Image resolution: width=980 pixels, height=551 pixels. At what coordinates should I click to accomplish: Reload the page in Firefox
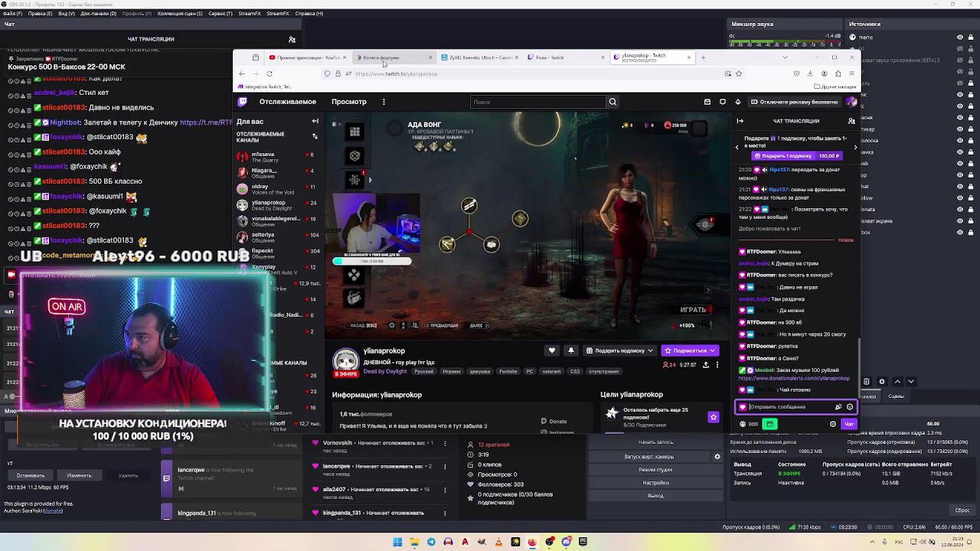(269, 73)
